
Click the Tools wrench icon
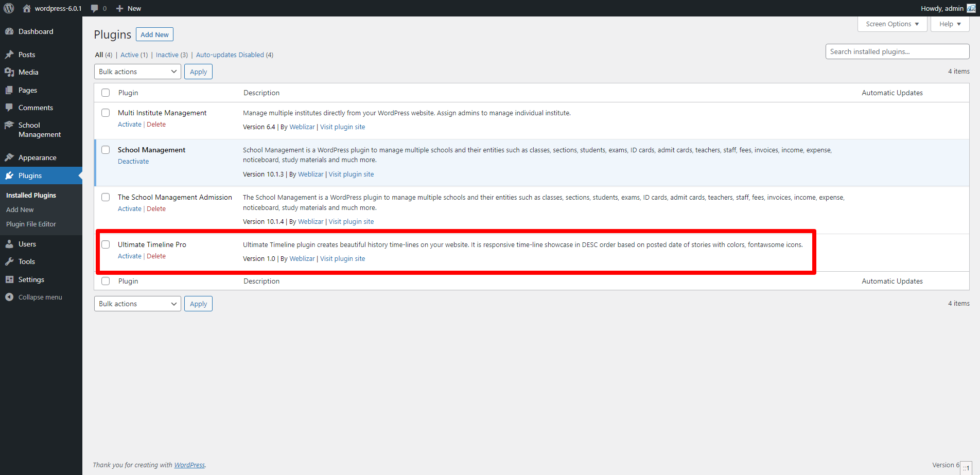[9, 261]
